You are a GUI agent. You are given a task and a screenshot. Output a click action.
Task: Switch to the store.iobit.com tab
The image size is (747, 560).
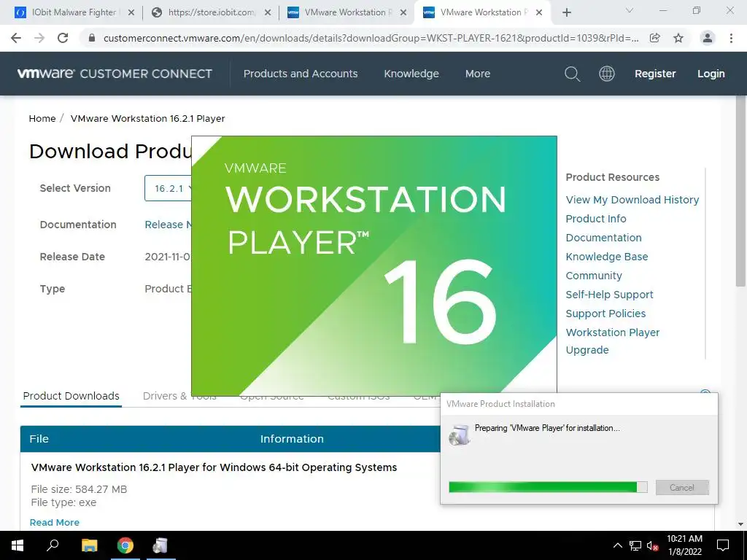(x=209, y=12)
